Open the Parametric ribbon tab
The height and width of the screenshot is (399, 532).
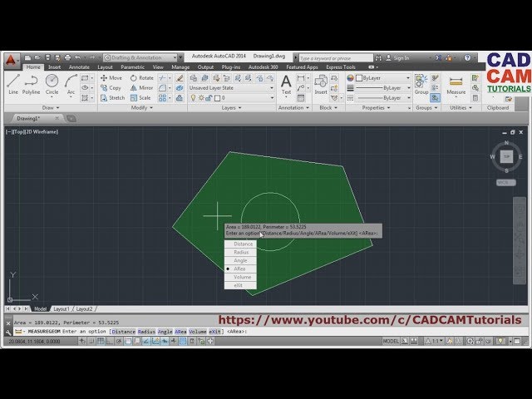click(x=133, y=67)
